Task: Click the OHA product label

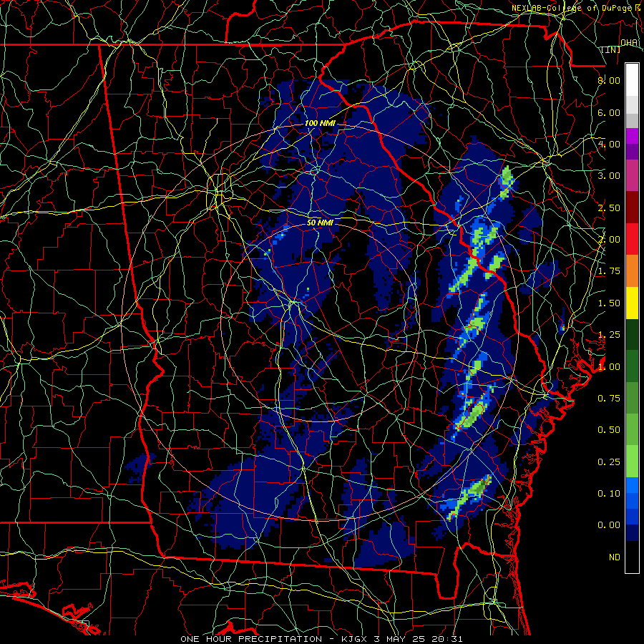Action: (629, 43)
